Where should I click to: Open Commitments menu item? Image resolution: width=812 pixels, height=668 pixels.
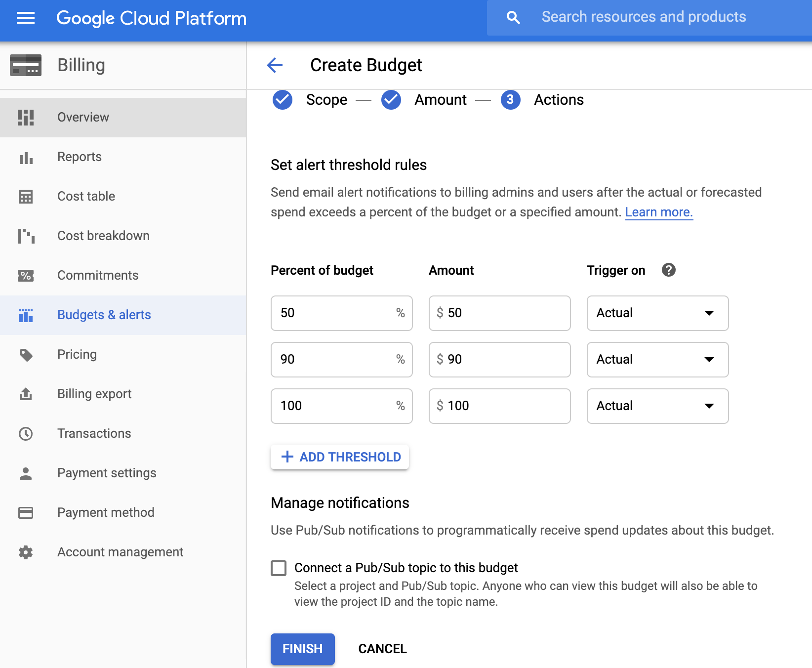pos(123,276)
